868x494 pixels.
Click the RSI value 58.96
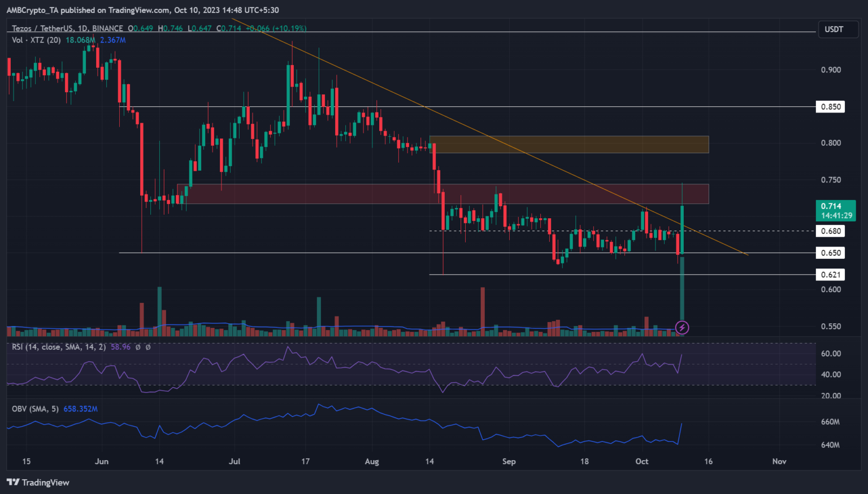click(120, 346)
